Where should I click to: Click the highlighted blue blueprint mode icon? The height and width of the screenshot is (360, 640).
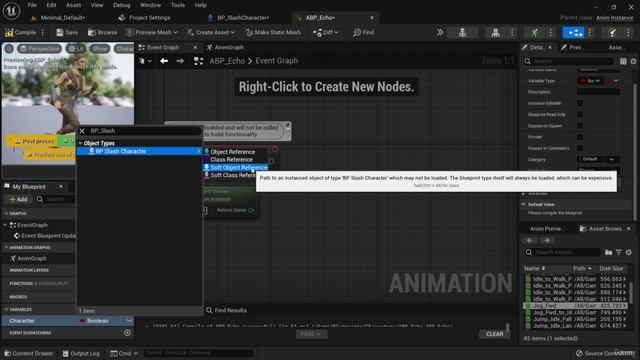(573, 32)
